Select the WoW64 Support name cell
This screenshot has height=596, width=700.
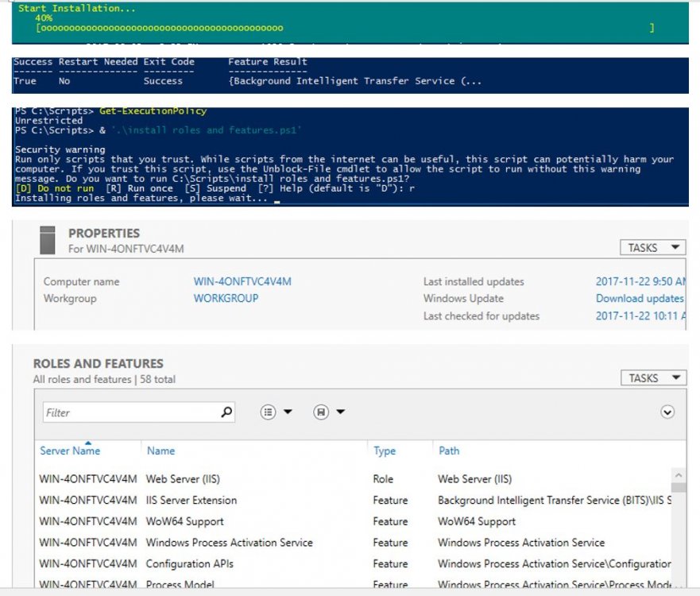185,521
